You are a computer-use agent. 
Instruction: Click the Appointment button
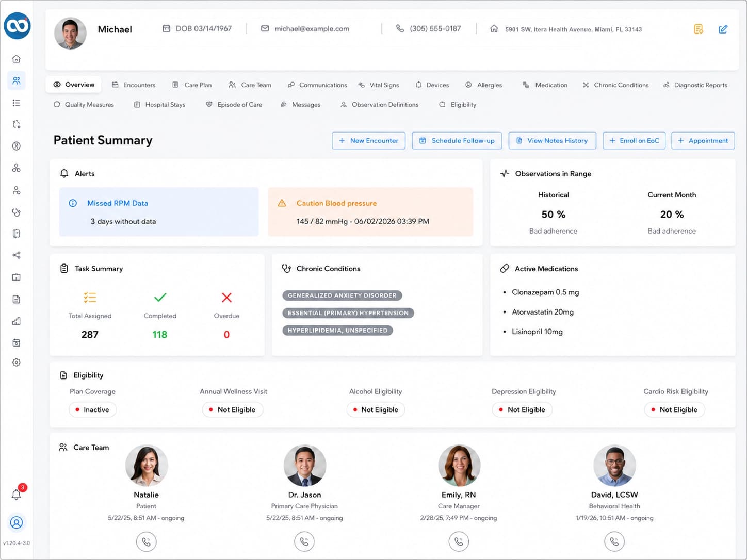tap(703, 140)
